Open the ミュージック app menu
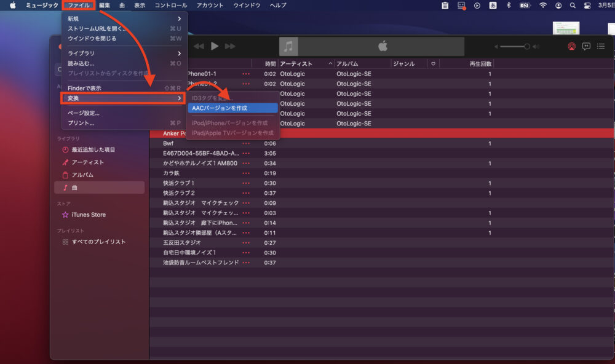 point(42,5)
